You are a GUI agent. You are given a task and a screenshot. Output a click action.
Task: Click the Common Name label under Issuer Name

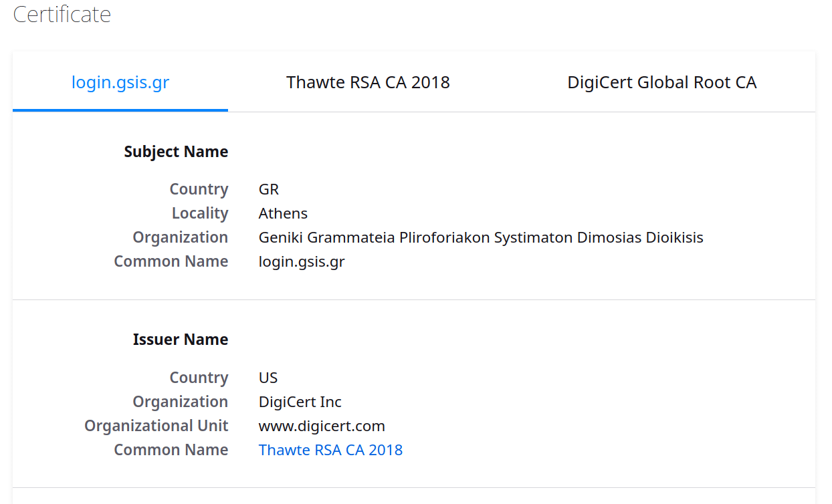(171, 450)
